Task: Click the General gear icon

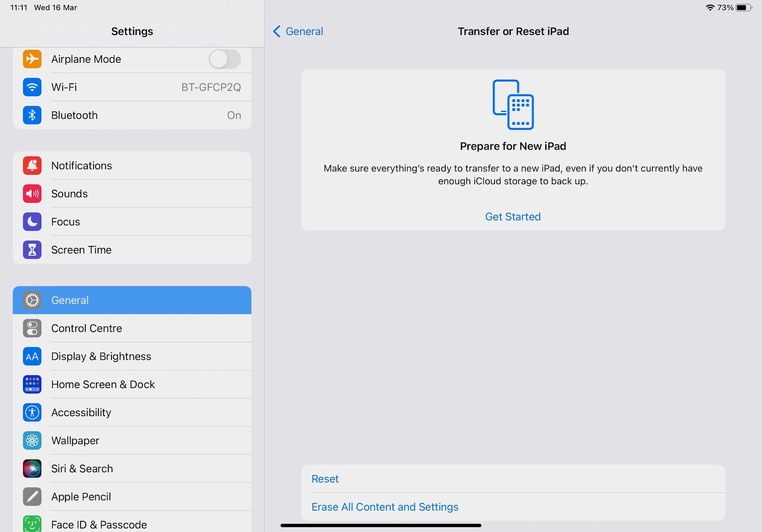Action: click(32, 300)
